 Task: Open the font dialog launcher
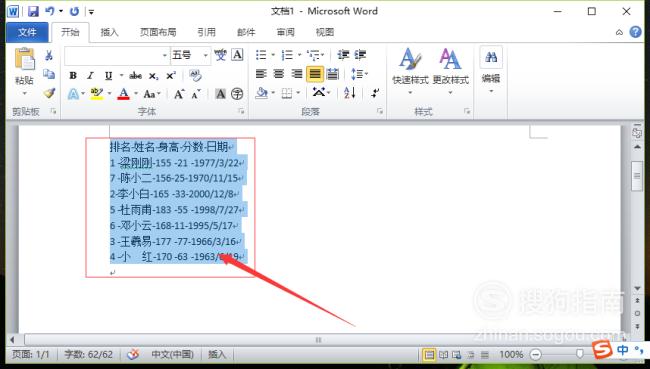click(241, 111)
